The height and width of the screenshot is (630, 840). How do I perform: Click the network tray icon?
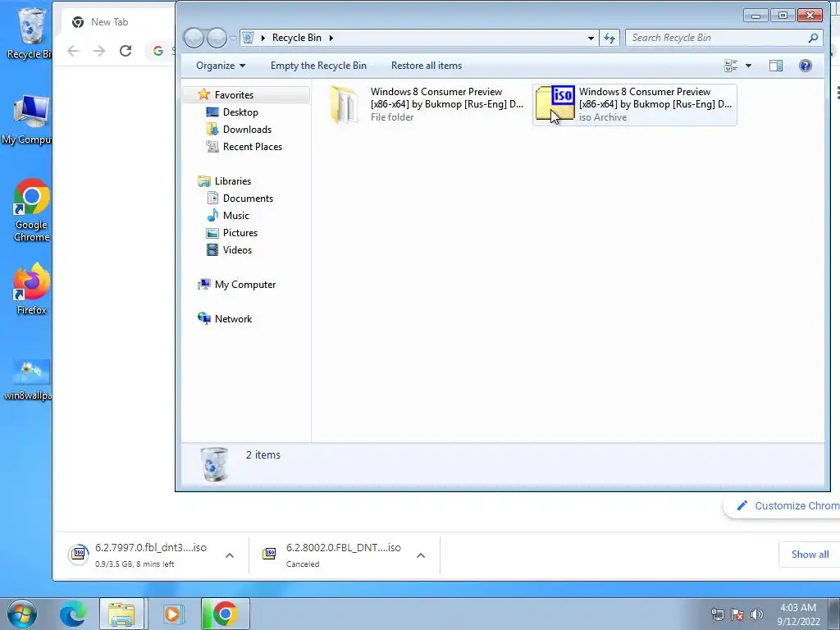717,614
